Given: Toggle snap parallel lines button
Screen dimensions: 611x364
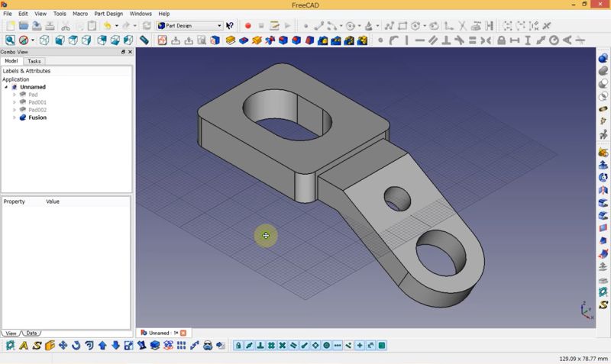Looking at the screenshot, I should coord(293,346).
